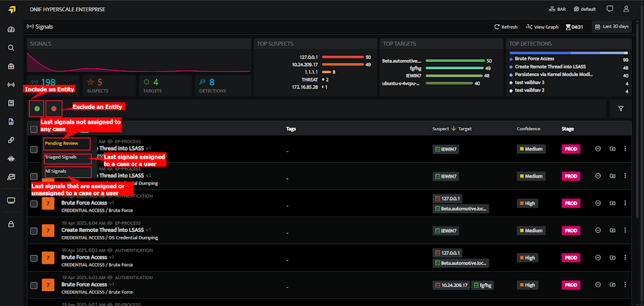Open the report document icon in sidebar
Screen dimensions: 644x306
pos(11,122)
